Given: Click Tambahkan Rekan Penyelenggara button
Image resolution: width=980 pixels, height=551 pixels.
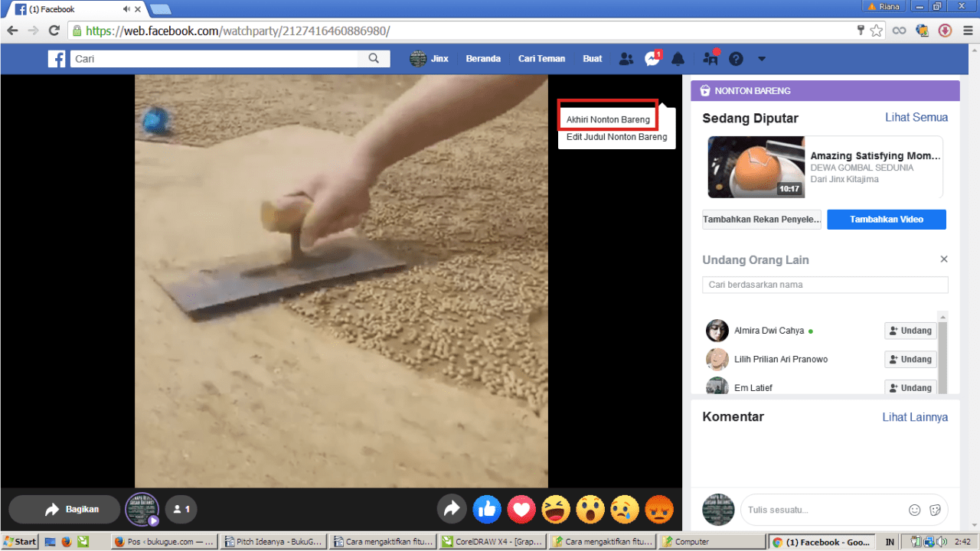Looking at the screenshot, I should 762,219.
